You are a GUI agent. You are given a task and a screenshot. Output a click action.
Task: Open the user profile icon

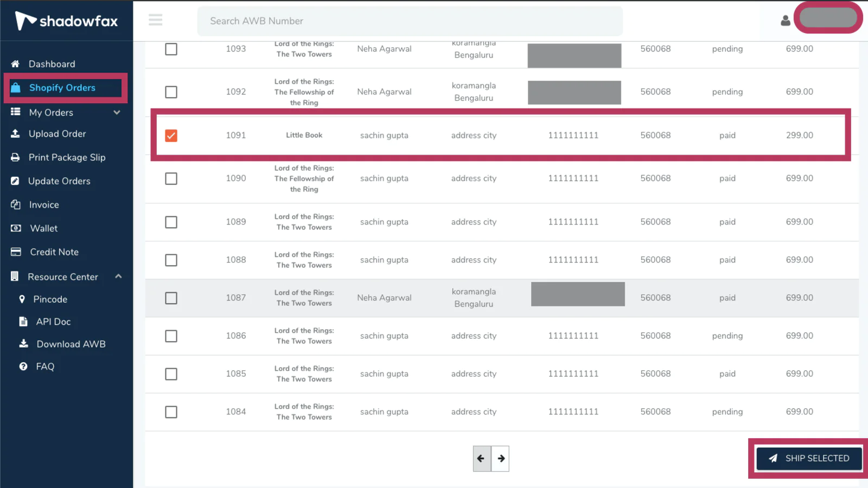click(784, 21)
